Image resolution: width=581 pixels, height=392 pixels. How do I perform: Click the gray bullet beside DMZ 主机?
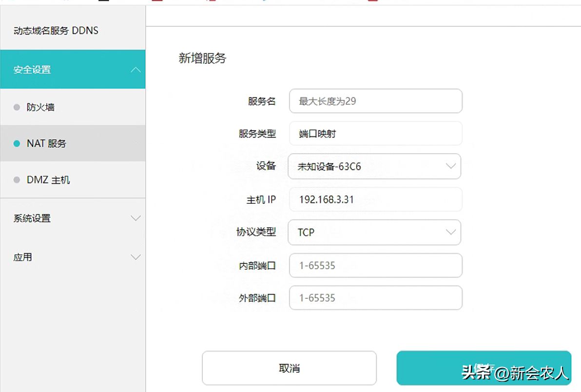tap(17, 180)
